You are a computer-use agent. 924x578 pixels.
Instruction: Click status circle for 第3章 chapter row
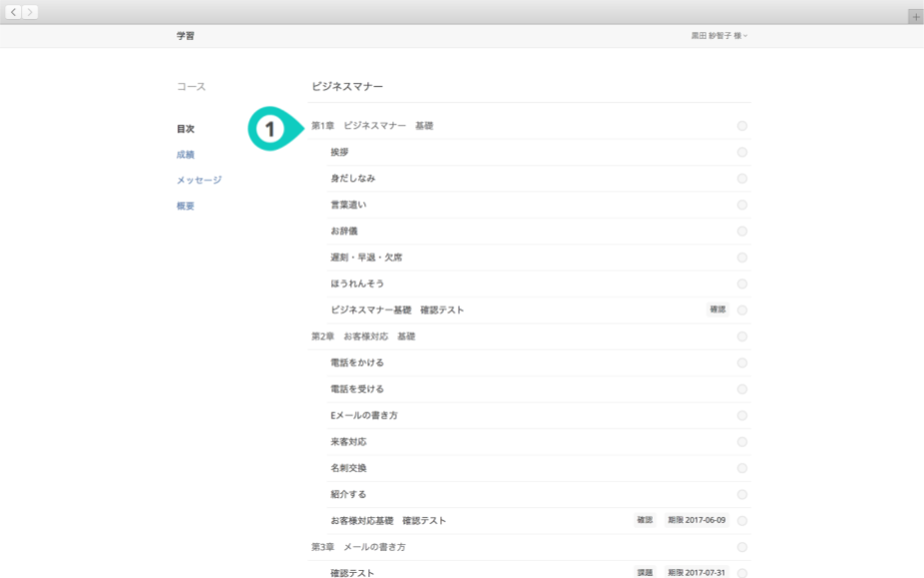point(741,547)
